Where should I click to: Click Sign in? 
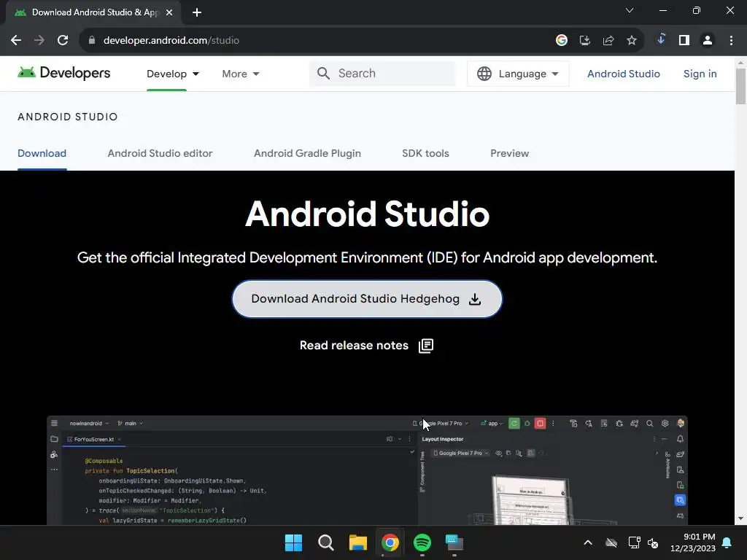[x=700, y=74]
